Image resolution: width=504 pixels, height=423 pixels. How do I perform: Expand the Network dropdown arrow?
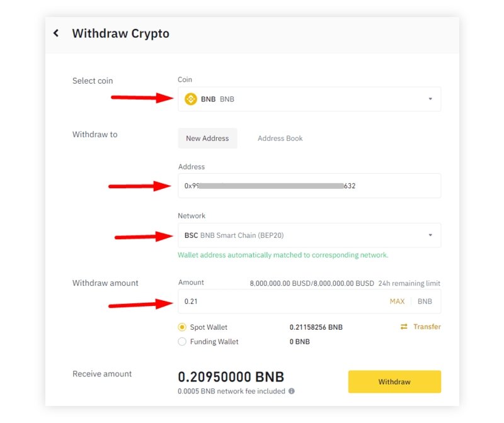pos(430,235)
